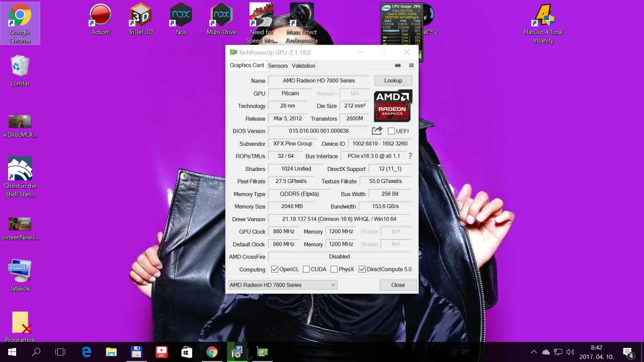Image resolution: width=644 pixels, height=362 pixels.
Task: Open Task View on the taskbar
Action: click(60, 352)
